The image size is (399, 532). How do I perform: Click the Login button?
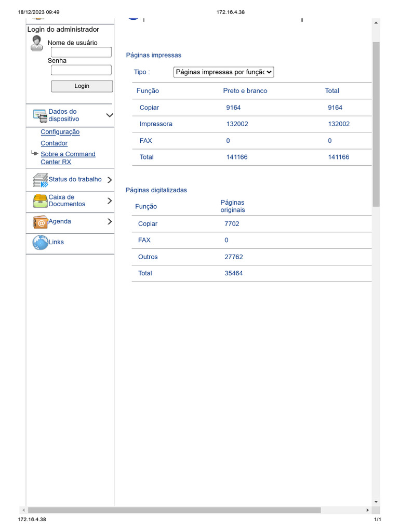pos(82,86)
